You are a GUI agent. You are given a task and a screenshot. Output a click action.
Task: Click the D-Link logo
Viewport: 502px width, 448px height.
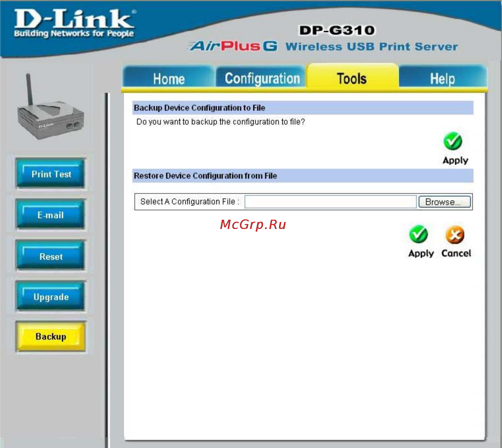click(x=75, y=23)
